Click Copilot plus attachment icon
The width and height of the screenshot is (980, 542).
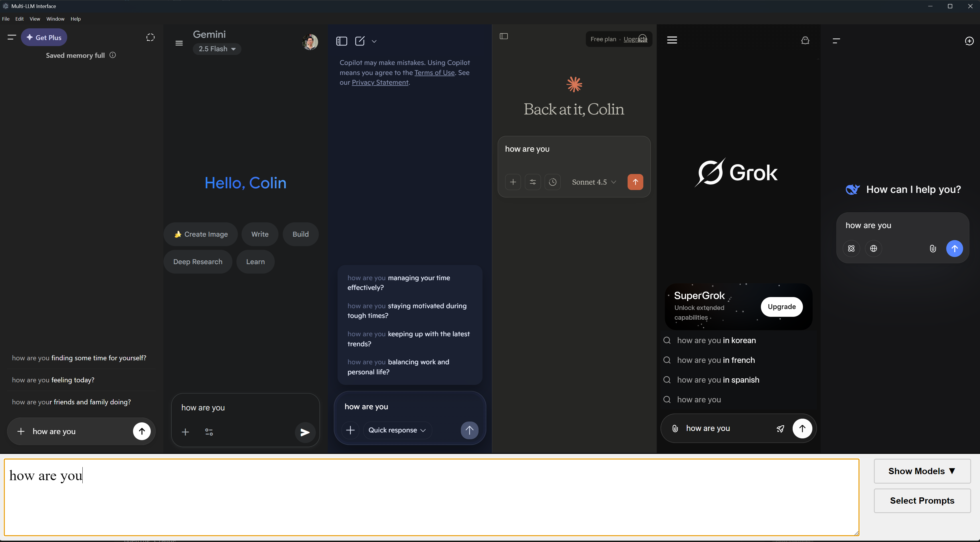(x=350, y=430)
